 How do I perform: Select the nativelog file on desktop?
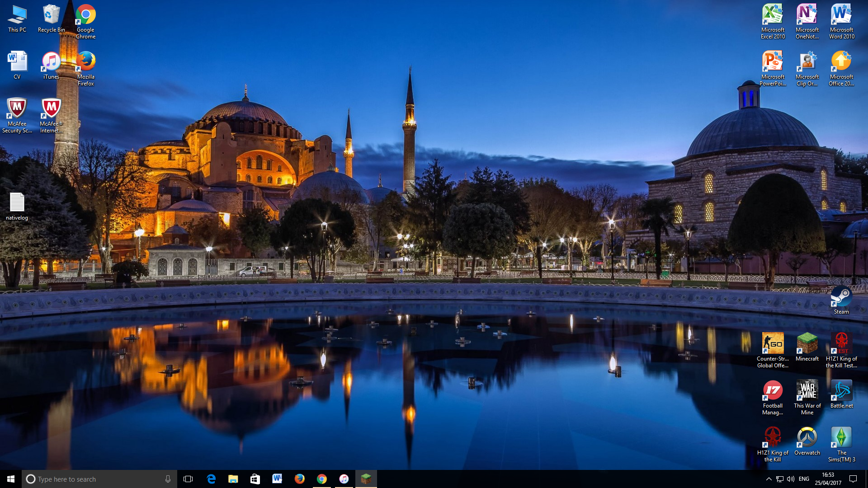[x=17, y=203]
